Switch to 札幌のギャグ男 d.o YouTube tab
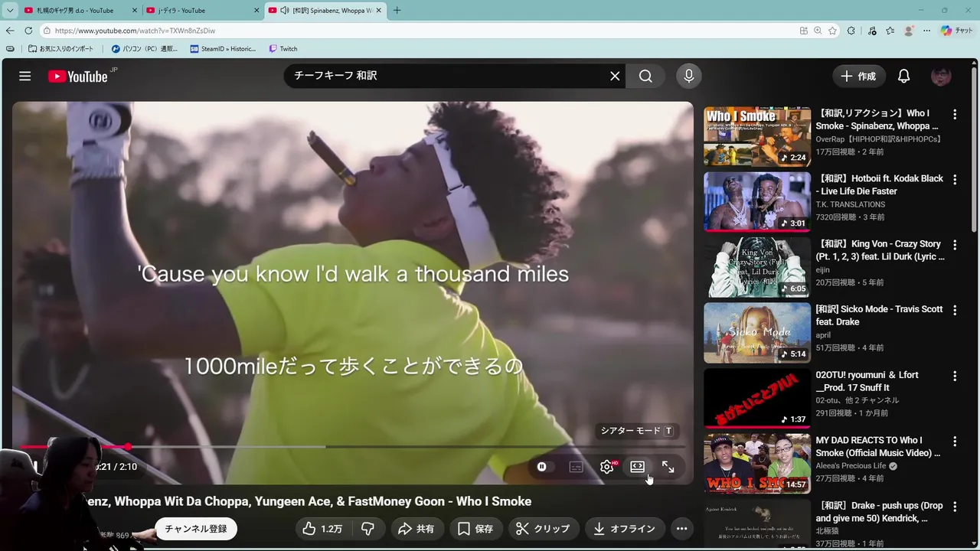Screen dimensions: 980x551 (x=74, y=10)
